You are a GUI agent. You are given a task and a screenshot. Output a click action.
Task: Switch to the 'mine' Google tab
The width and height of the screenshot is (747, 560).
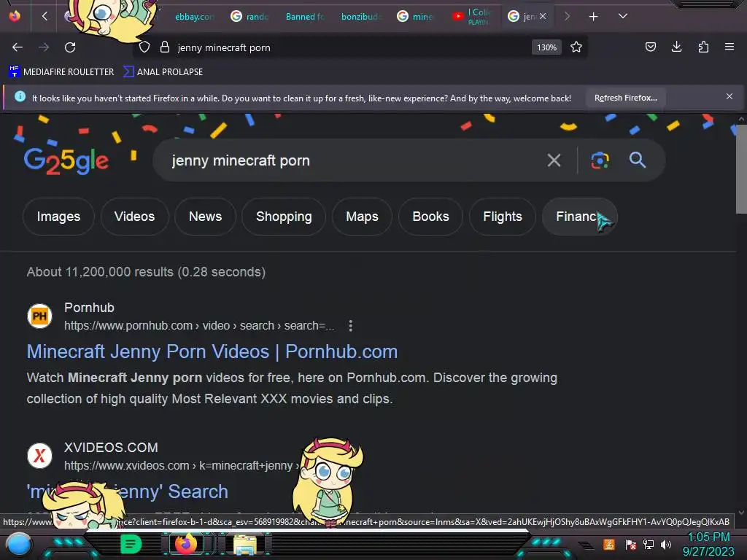415,17
